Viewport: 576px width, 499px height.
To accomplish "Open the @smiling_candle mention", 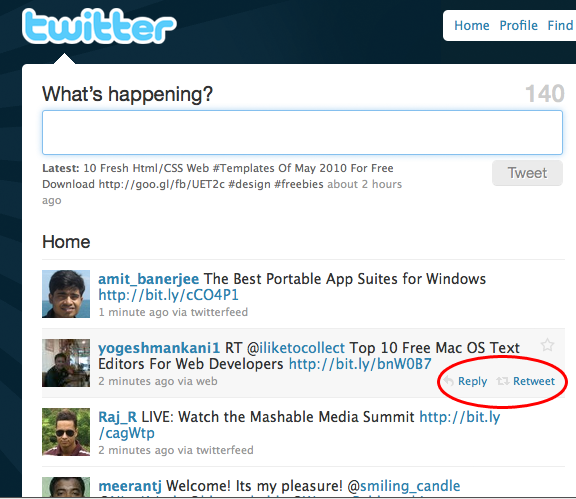I will [x=404, y=486].
